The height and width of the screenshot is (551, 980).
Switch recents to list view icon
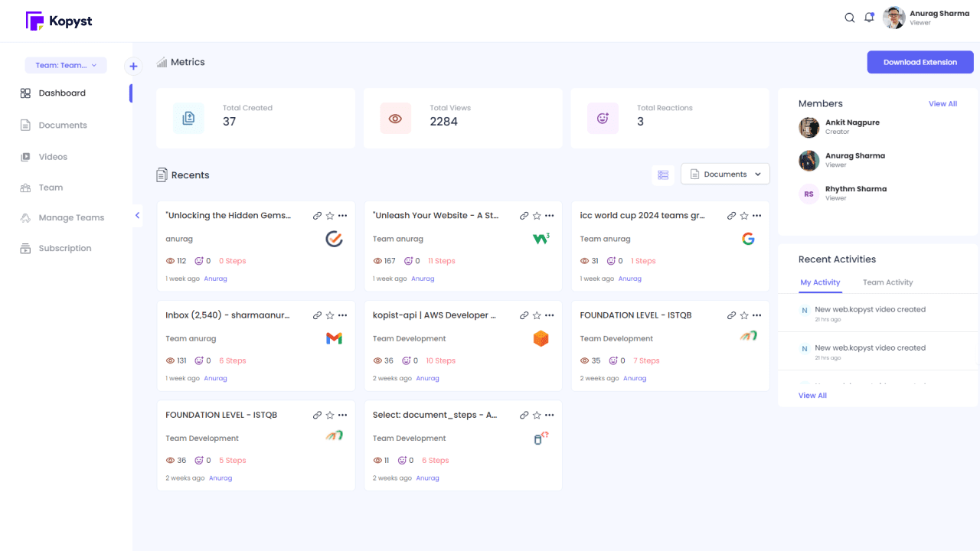coord(663,174)
